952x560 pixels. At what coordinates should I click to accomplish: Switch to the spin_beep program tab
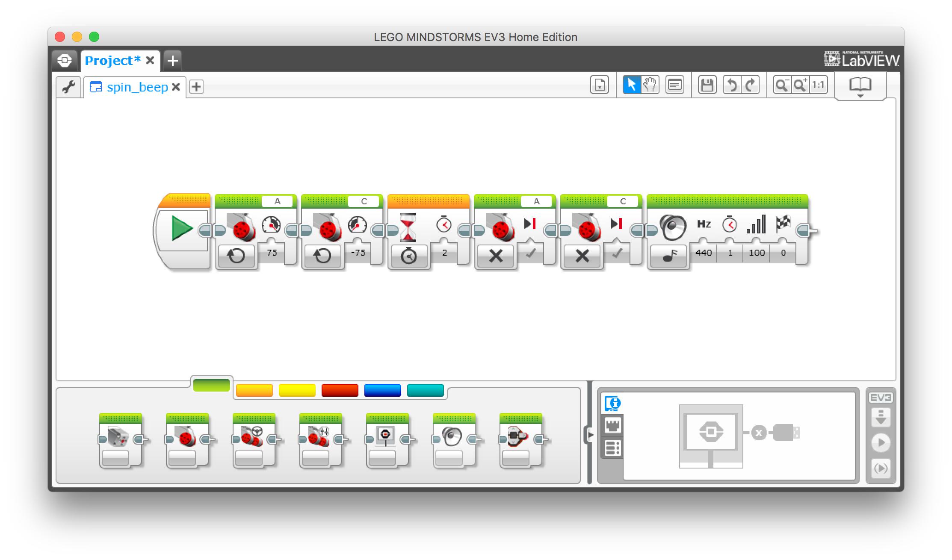[x=137, y=87]
